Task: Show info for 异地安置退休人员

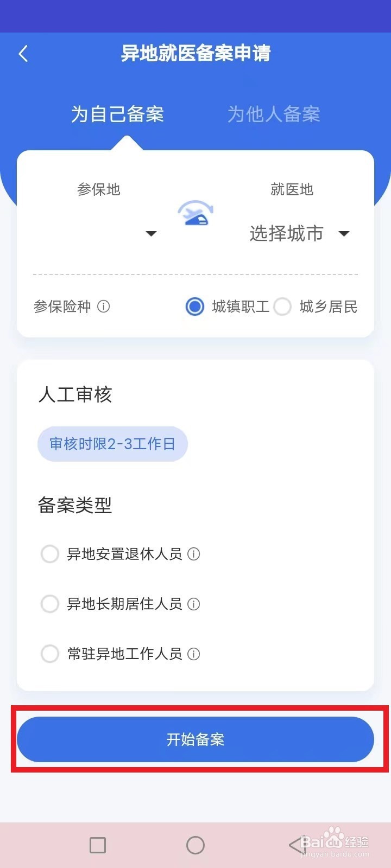Action: (x=194, y=554)
